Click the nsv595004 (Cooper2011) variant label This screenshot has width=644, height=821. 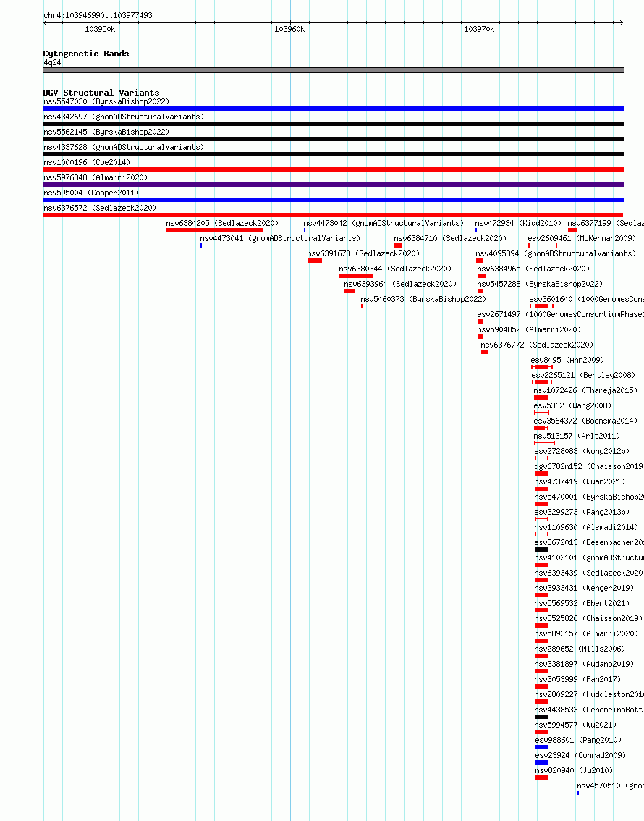(91, 193)
